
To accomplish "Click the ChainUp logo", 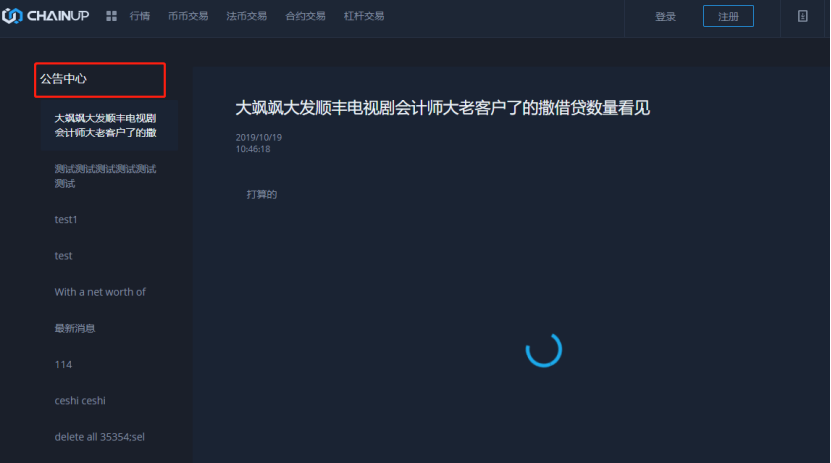I will 46,16.
